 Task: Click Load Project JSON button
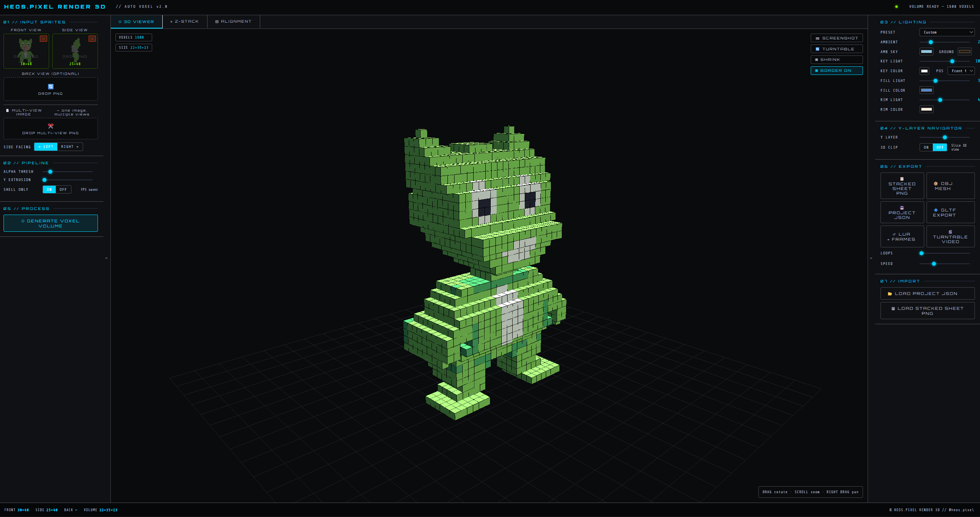point(927,293)
